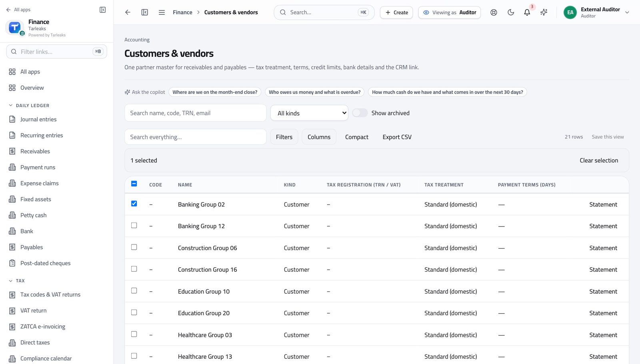Screen dimensions: 640x364
Task: Sort by the NAME column header
Action: 185,185
